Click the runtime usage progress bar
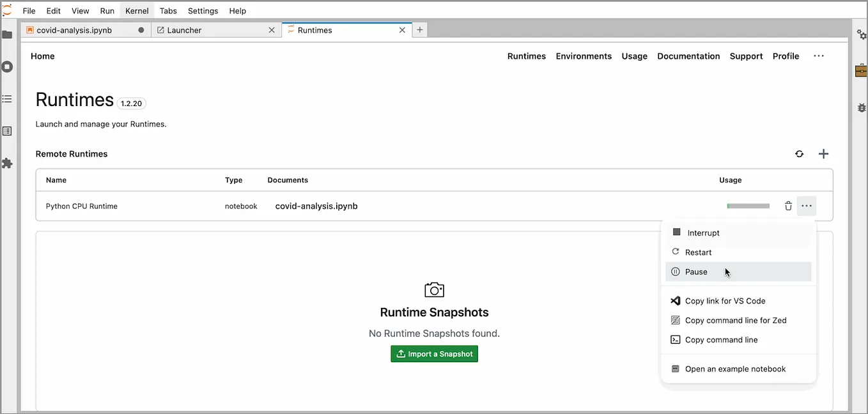The width and height of the screenshot is (868, 414). click(748, 206)
